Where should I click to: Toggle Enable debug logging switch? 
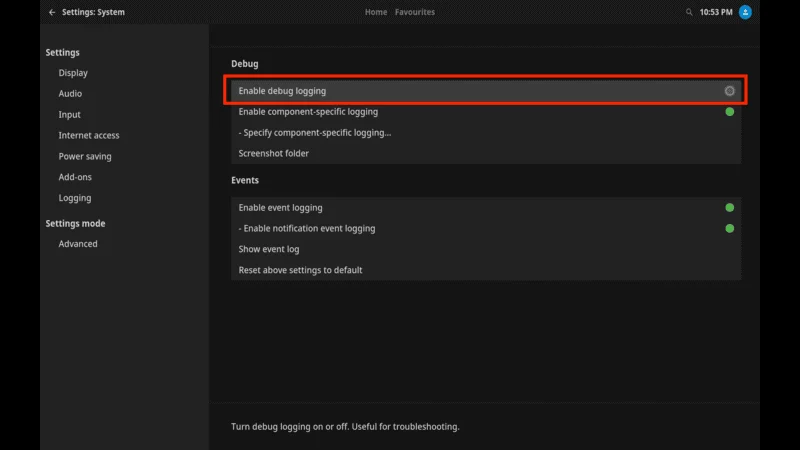point(730,91)
